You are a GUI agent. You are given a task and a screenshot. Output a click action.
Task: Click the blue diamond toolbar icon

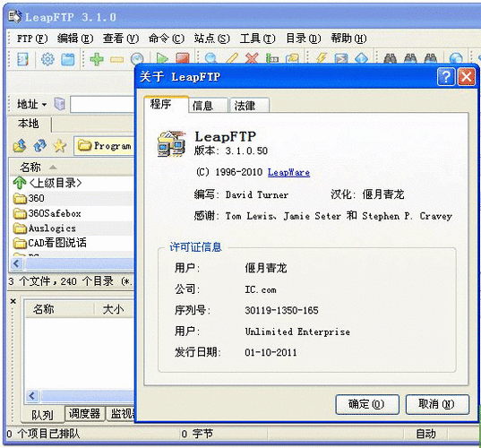pos(361,57)
